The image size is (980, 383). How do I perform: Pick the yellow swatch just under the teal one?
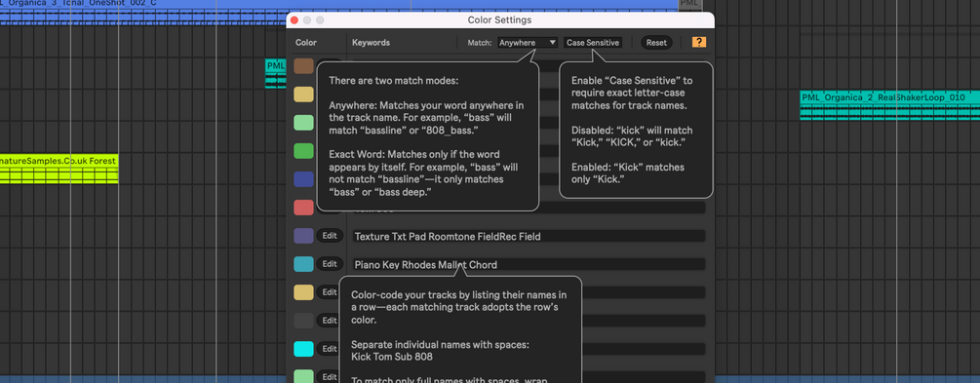point(303,291)
